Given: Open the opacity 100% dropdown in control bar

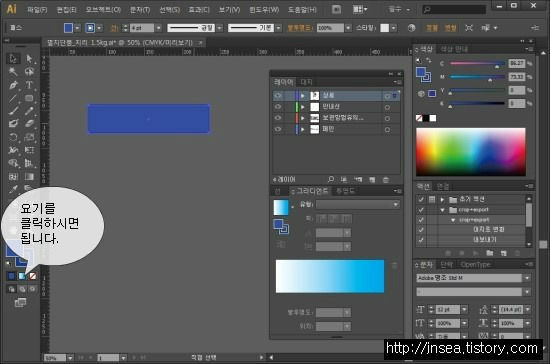Looking at the screenshot, I should [348, 28].
